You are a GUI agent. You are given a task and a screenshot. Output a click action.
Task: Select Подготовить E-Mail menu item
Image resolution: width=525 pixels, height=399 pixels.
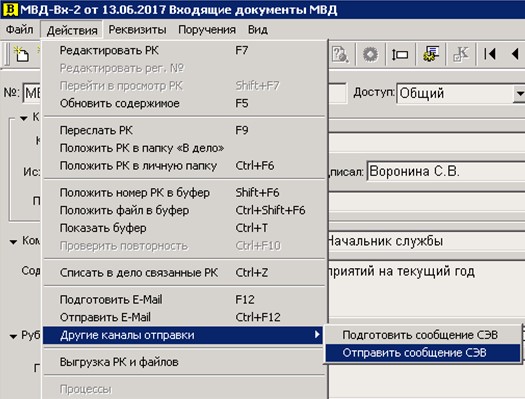click(x=184, y=299)
